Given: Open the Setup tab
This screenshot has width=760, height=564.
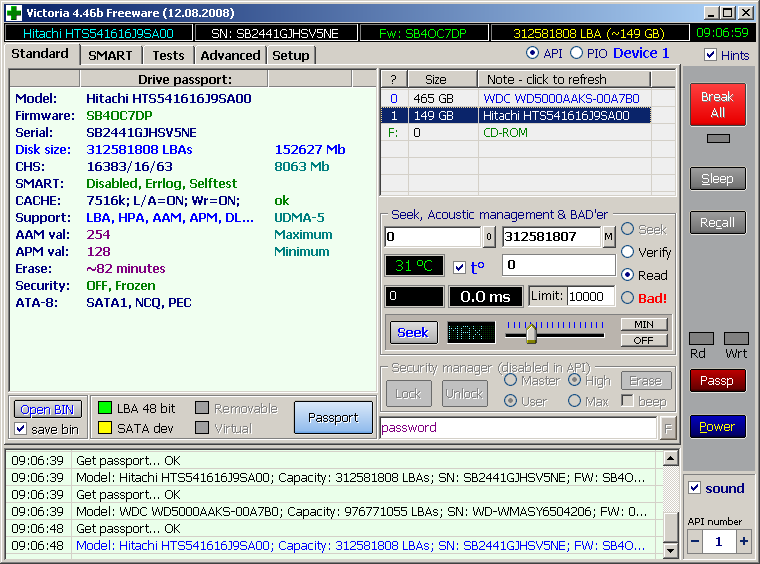Looking at the screenshot, I should pyautogui.click(x=291, y=55).
